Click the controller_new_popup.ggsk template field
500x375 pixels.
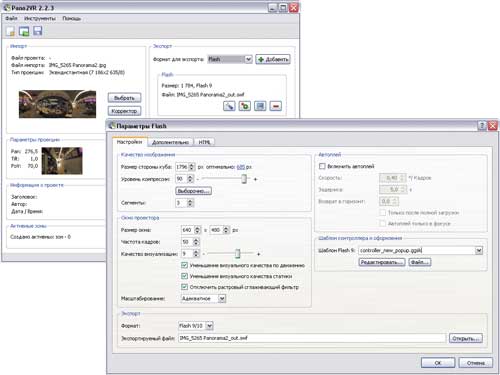tap(417, 250)
